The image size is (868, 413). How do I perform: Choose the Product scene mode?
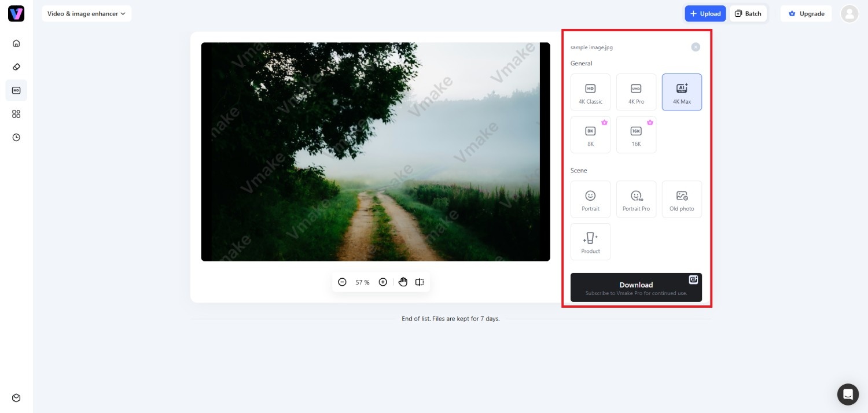[x=590, y=242]
